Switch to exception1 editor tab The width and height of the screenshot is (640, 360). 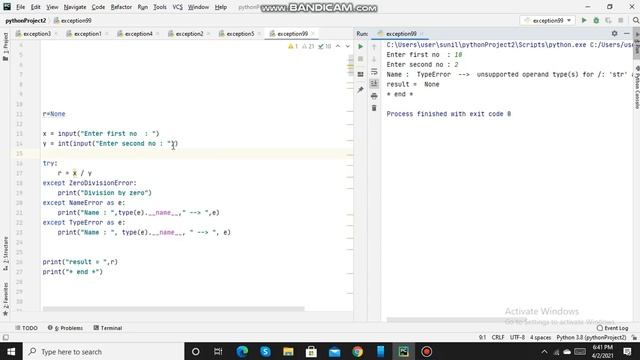click(x=87, y=34)
